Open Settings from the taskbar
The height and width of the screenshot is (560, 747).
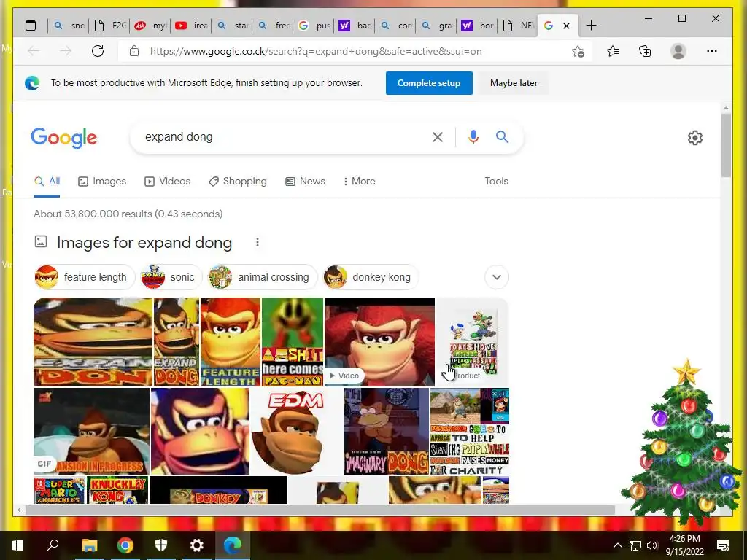tap(197, 545)
